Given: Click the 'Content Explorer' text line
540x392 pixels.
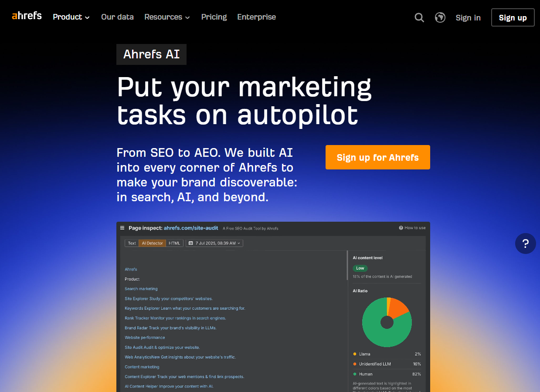Looking at the screenshot, I should (x=184, y=377).
